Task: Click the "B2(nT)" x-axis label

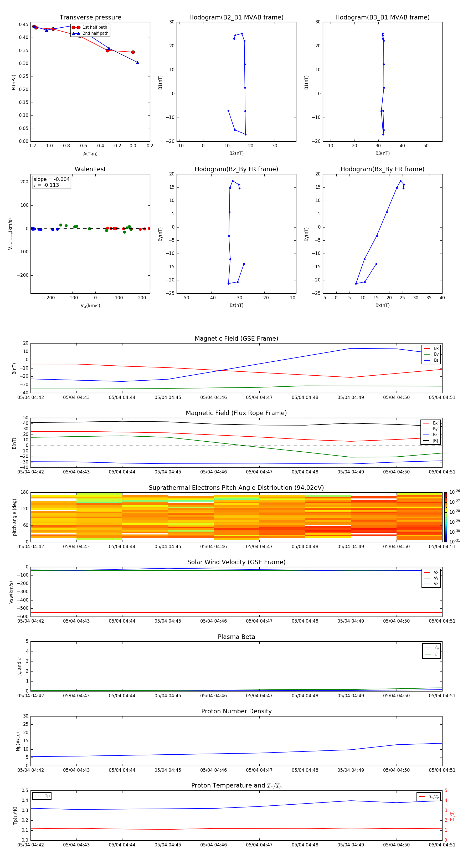Action: tap(236, 153)
